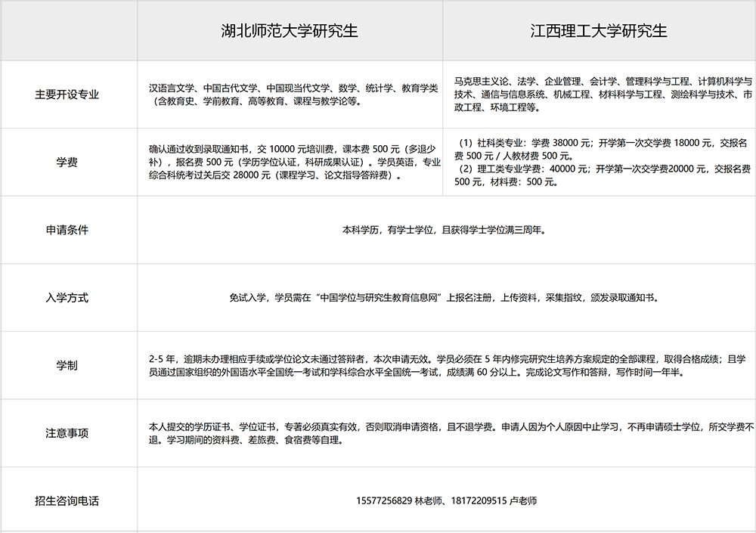Click the phone numbers text 15577256829 林老师
Screen dimensions: 756x533
click(447, 500)
